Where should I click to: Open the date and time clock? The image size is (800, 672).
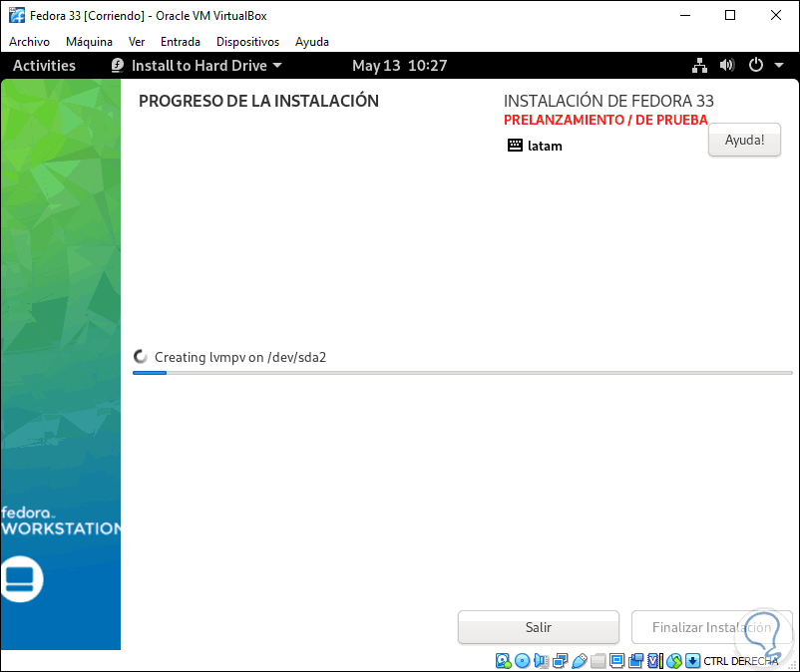[x=399, y=65]
